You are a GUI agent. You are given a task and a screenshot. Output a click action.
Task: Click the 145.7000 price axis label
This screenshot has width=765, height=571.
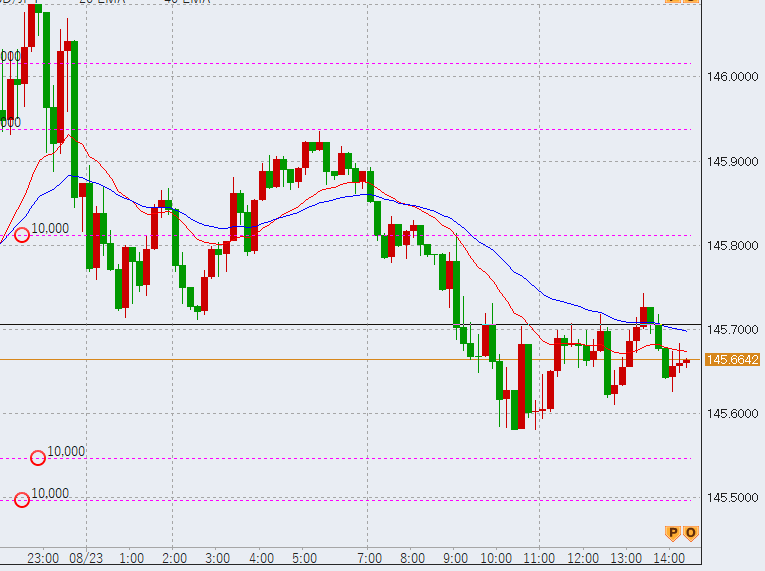(732, 329)
